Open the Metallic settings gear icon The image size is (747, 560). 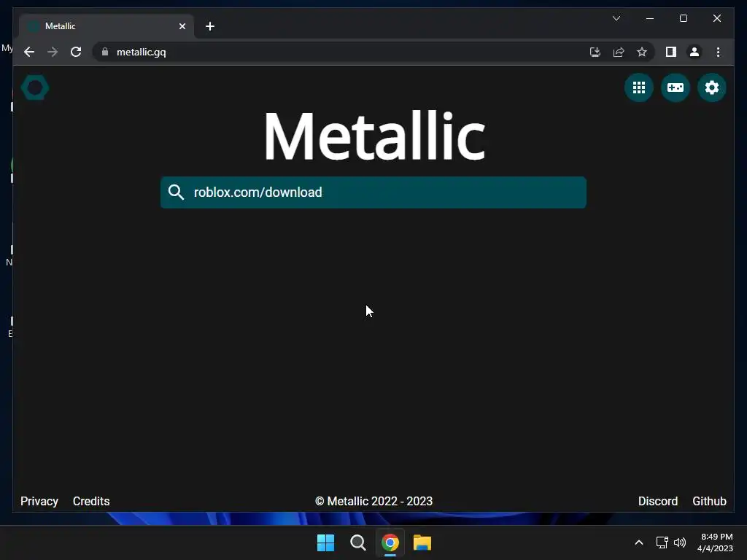(712, 87)
